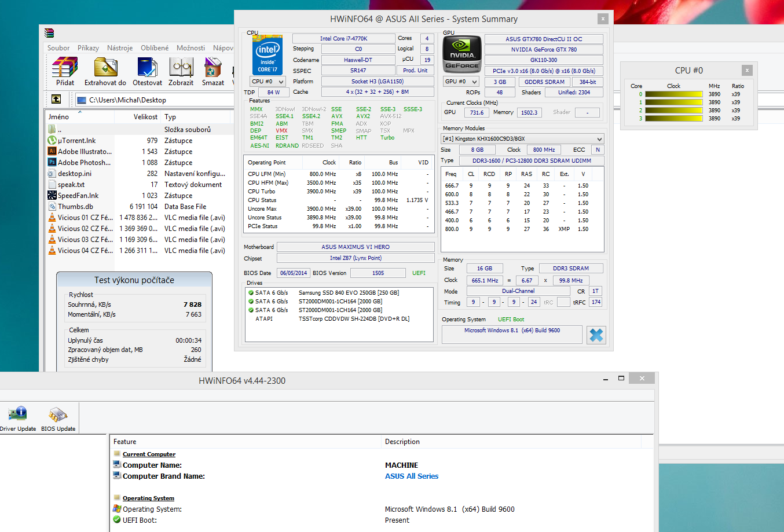Click the Operating System row icon

[117, 509]
